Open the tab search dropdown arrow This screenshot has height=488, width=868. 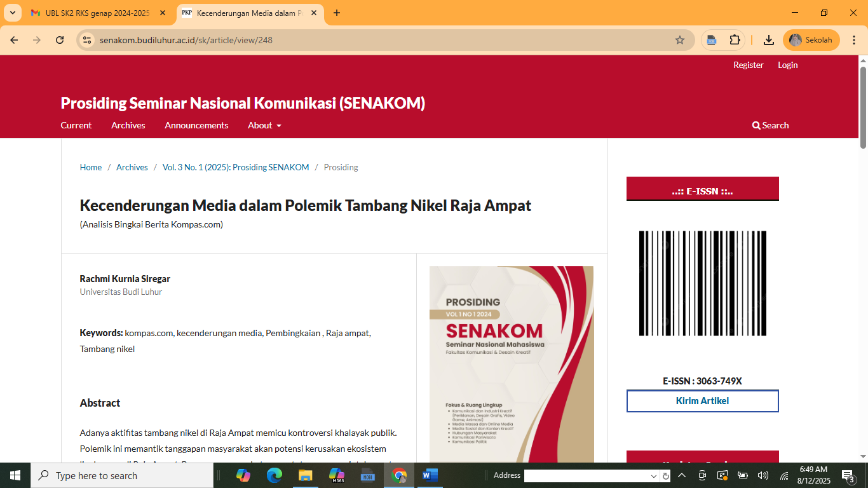pyautogui.click(x=12, y=13)
